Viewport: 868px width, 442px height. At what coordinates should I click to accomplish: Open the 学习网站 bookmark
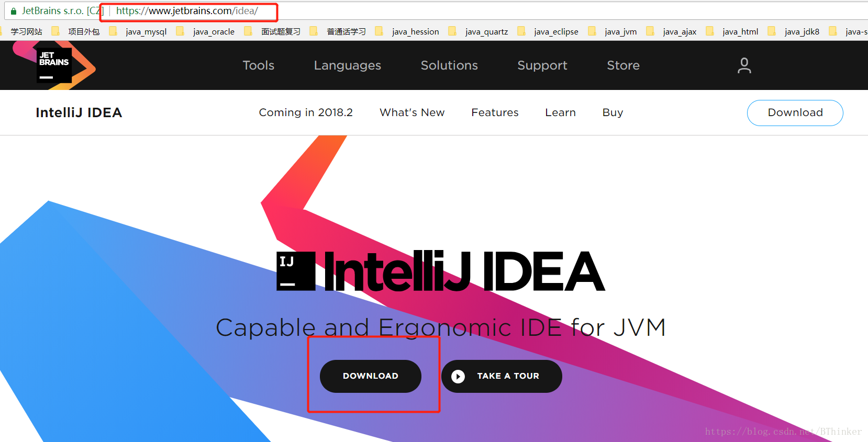[x=26, y=31]
